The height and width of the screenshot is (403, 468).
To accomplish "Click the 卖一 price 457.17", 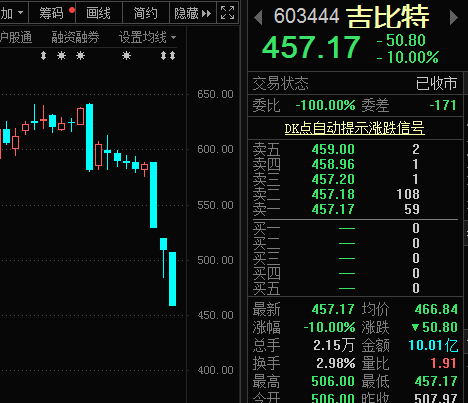I will pyautogui.click(x=333, y=209).
